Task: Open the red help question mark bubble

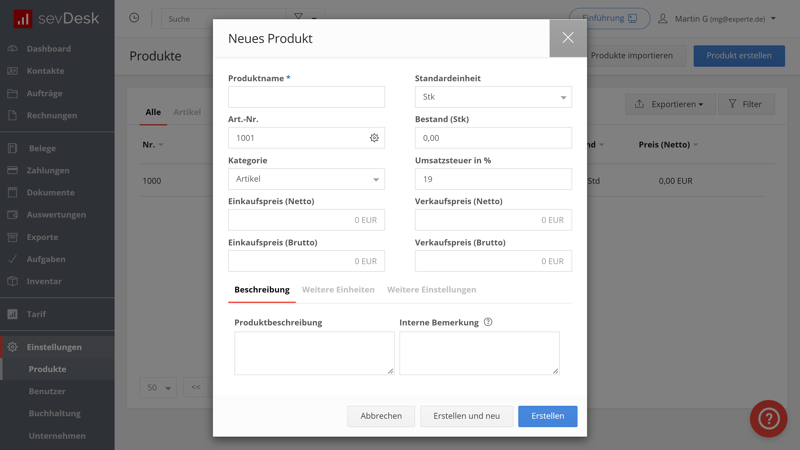Action: coord(768,418)
